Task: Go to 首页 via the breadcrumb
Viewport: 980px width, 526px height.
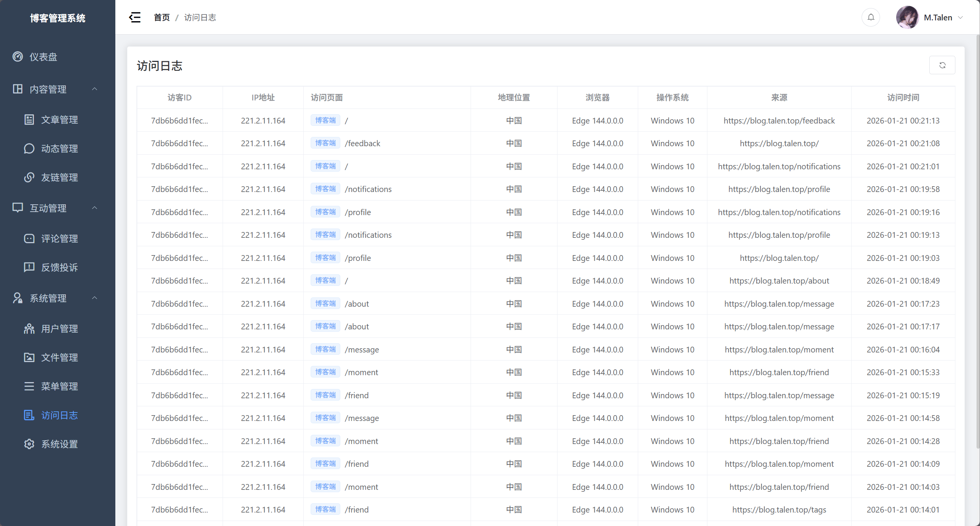Action: (x=161, y=18)
